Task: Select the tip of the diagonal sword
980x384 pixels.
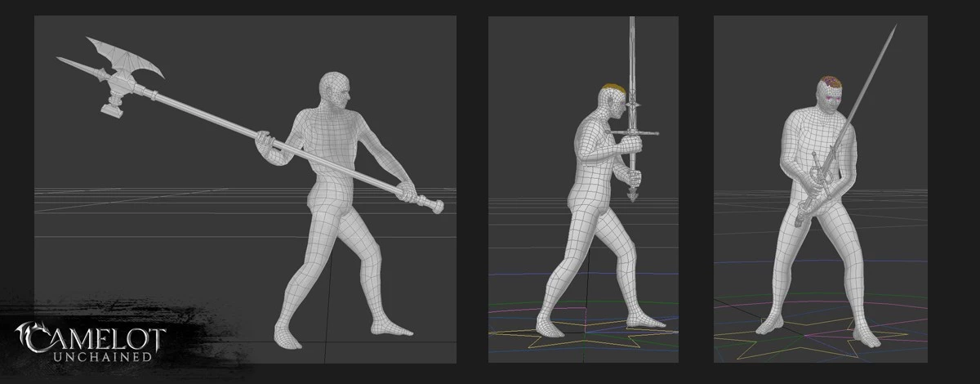Action: 894,28
